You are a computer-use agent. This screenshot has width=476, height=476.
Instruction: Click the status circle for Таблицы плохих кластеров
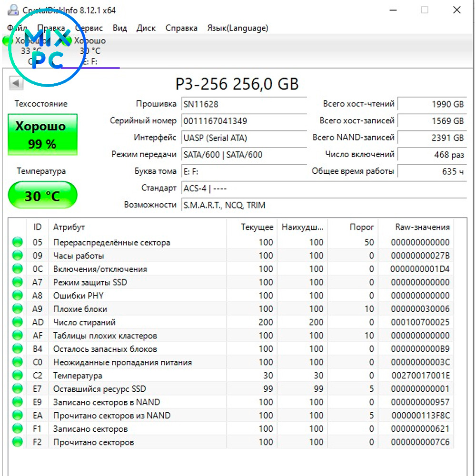click(18, 336)
